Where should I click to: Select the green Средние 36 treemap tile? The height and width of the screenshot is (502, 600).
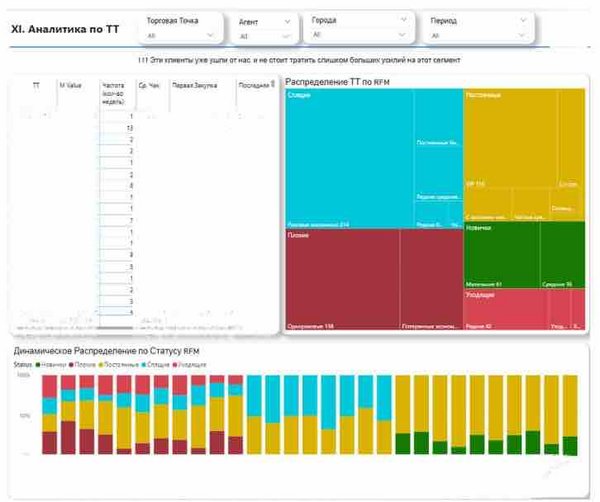(x=562, y=254)
